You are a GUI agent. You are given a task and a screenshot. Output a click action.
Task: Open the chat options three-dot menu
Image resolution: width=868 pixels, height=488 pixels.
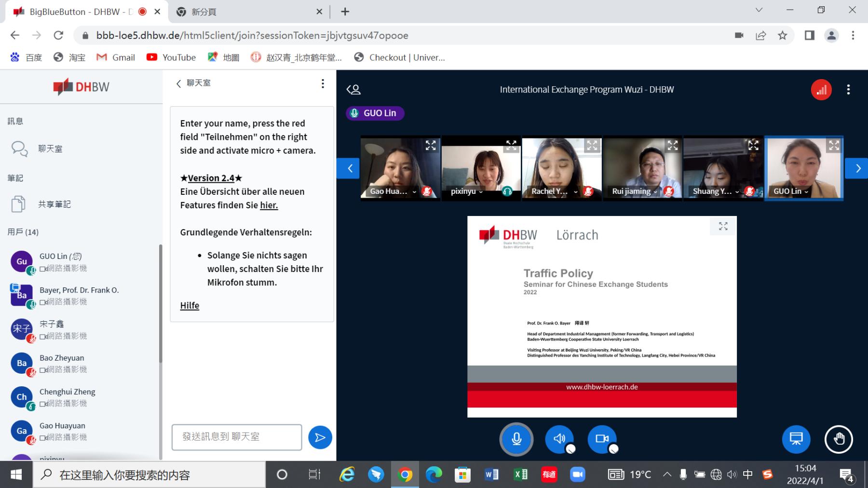(x=323, y=83)
